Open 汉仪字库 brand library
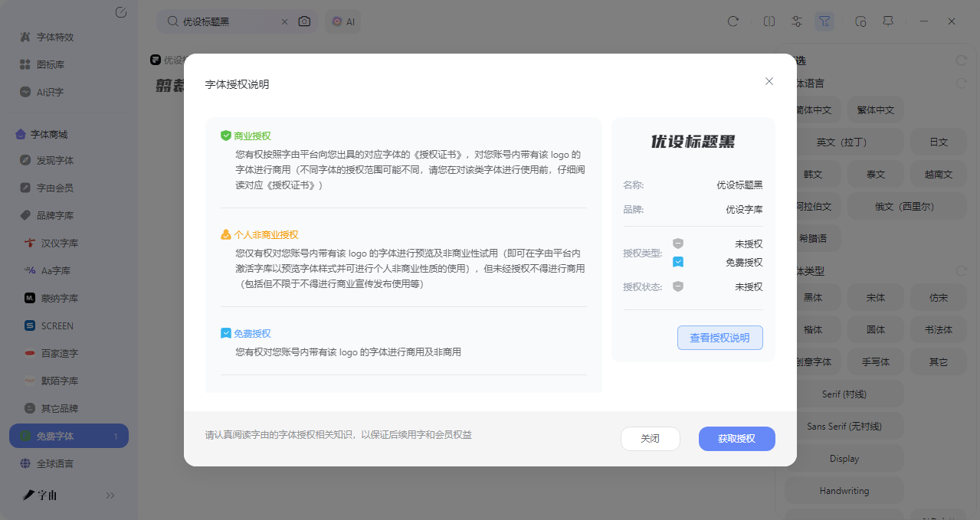980x520 pixels. [x=60, y=243]
